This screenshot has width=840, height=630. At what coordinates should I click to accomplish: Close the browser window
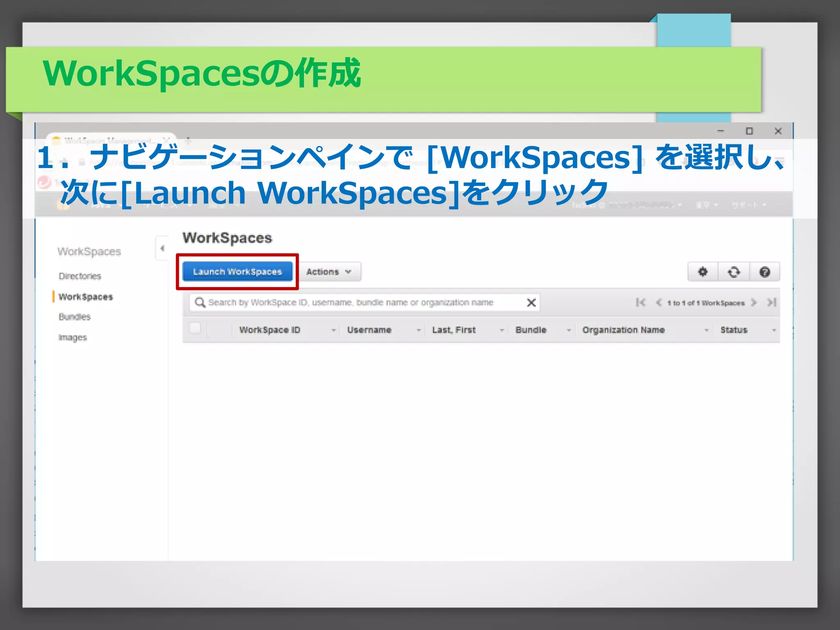click(778, 131)
